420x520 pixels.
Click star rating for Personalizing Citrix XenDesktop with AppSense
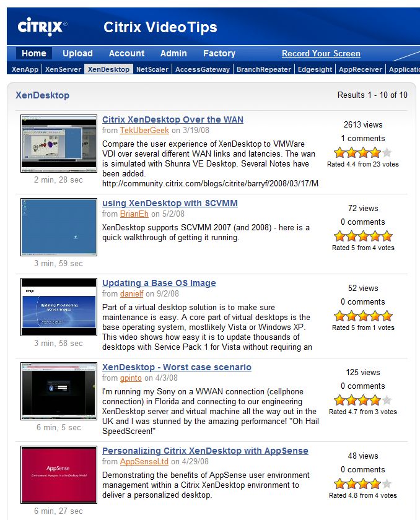pyautogui.click(x=363, y=483)
